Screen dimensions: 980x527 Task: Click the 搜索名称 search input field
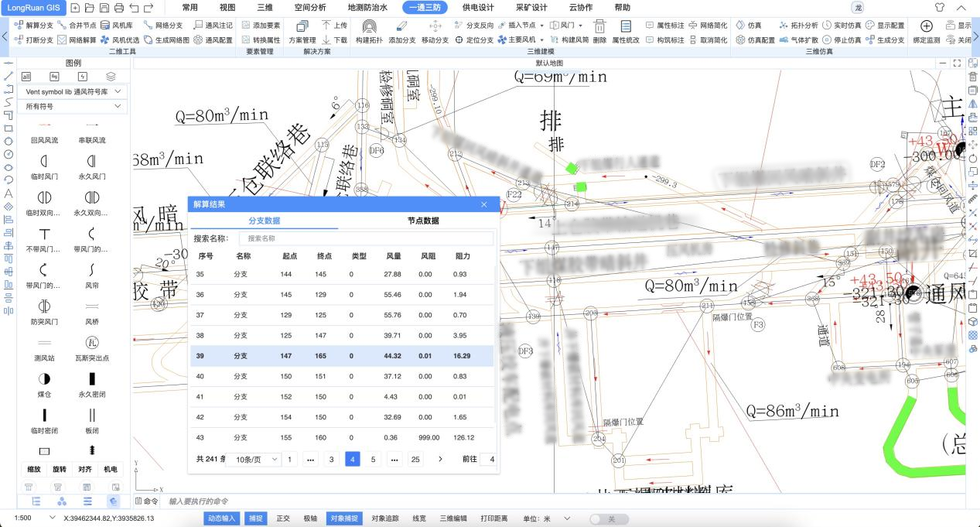coord(367,238)
